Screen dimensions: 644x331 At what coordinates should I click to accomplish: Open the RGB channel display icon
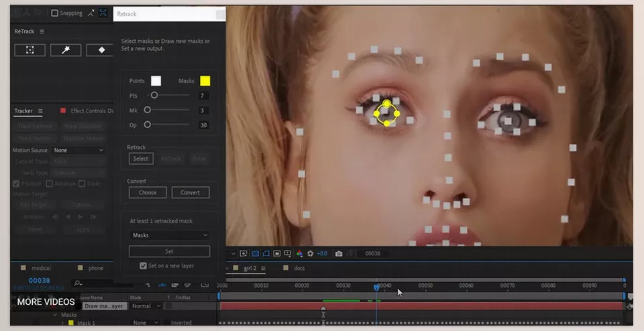tap(299, 253)
